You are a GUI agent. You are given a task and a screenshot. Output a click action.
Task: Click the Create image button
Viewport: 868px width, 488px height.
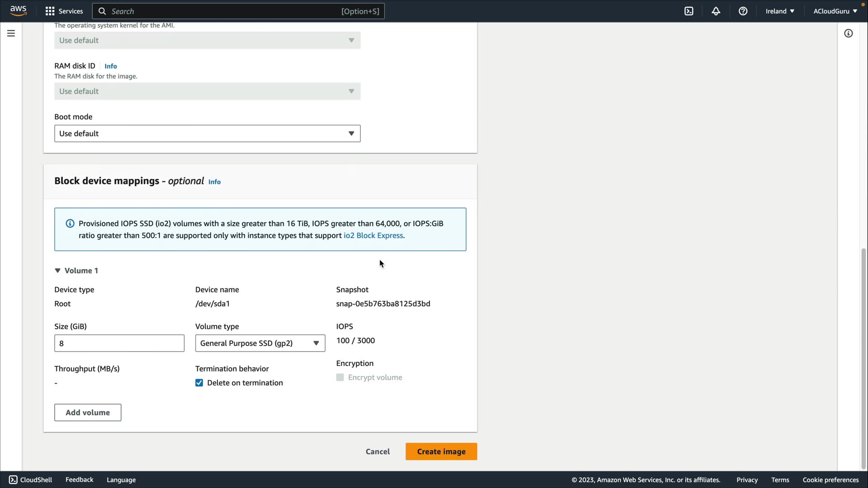(441, 451)
